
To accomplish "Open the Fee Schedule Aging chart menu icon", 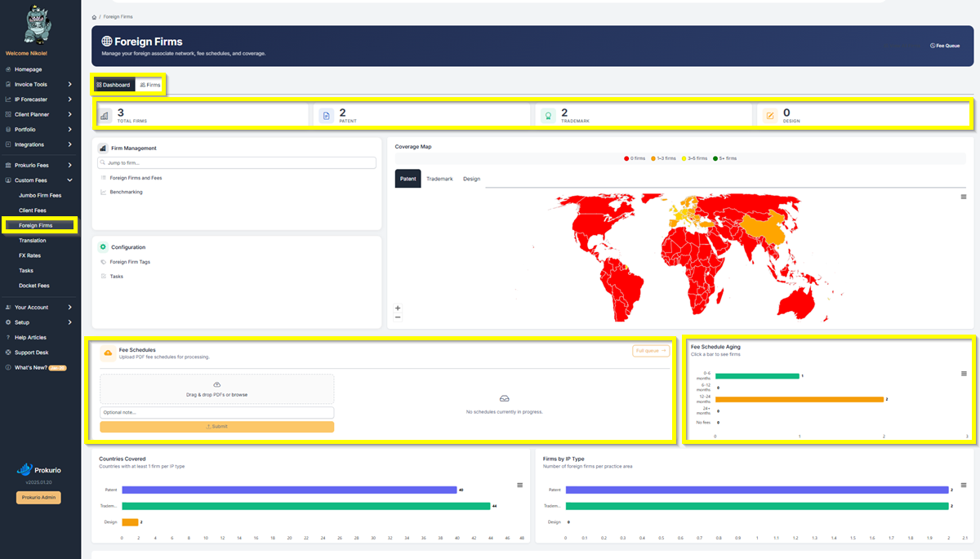I will pyautogui.click(x=964, y=374).
